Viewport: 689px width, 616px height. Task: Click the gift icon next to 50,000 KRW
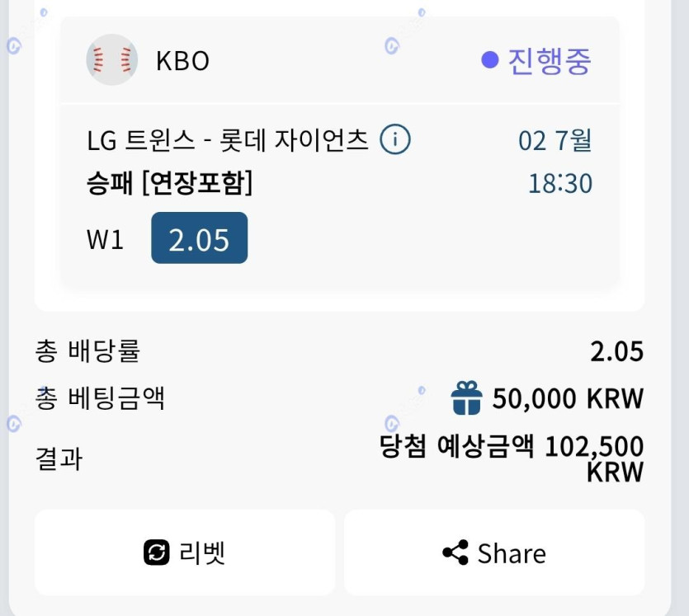tap(466, 397)
